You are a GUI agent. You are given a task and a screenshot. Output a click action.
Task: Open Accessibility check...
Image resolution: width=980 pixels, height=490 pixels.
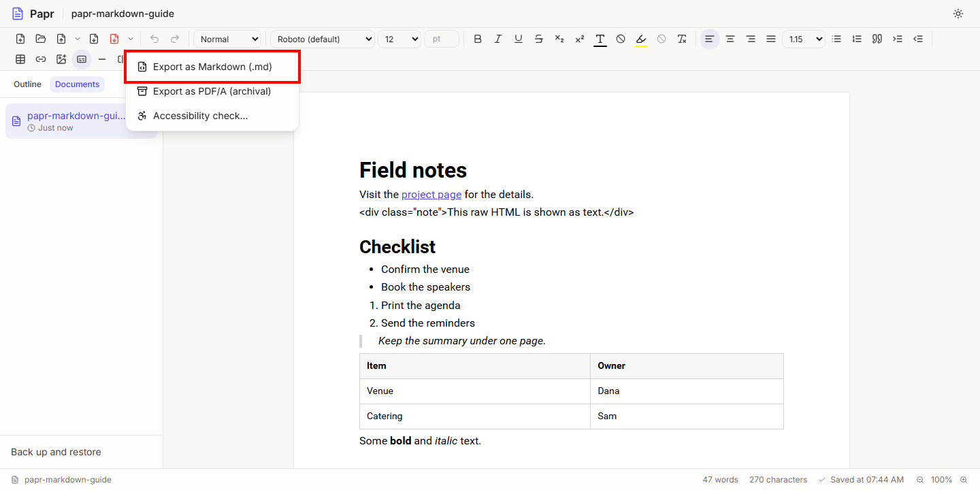212,116
